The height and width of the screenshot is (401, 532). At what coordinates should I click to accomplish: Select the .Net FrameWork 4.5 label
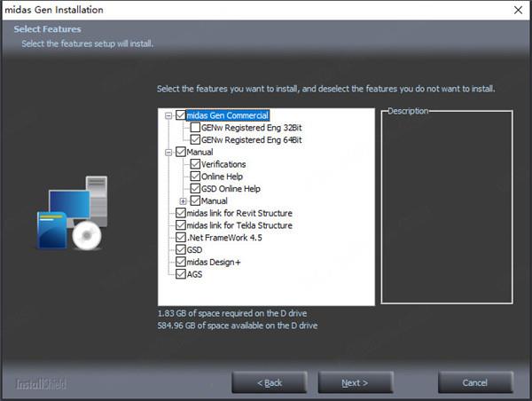224,238
